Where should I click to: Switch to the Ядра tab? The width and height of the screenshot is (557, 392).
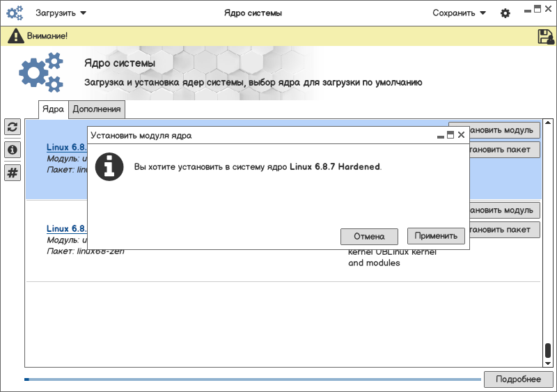pyautogui.click(x=54, y=109)
